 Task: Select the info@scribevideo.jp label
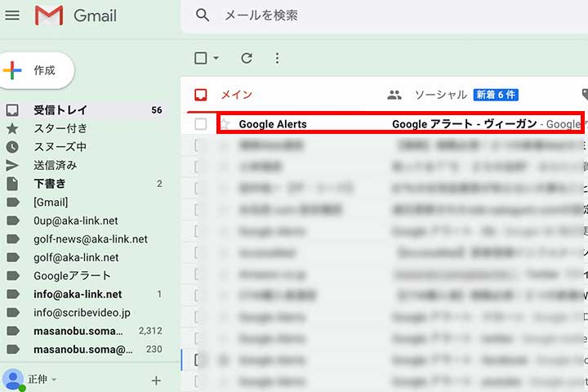[82, 313]
